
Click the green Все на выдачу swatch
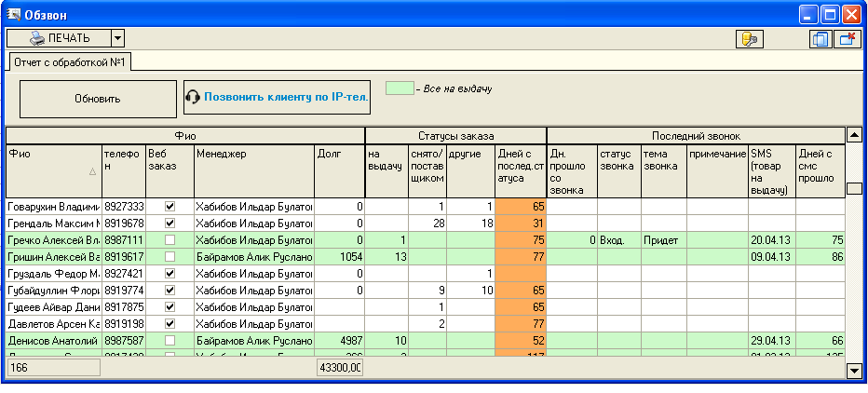click(399, 89)
